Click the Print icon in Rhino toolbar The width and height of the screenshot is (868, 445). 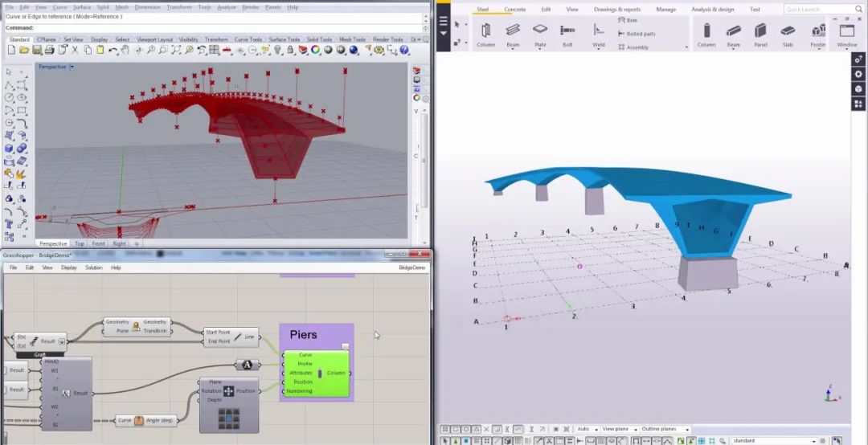point(48,50)
